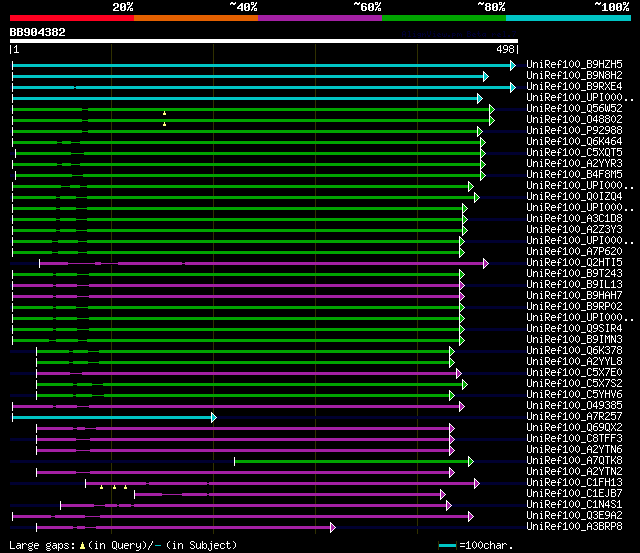Click the cyan 100char scale bar in legend

[447, 545]
